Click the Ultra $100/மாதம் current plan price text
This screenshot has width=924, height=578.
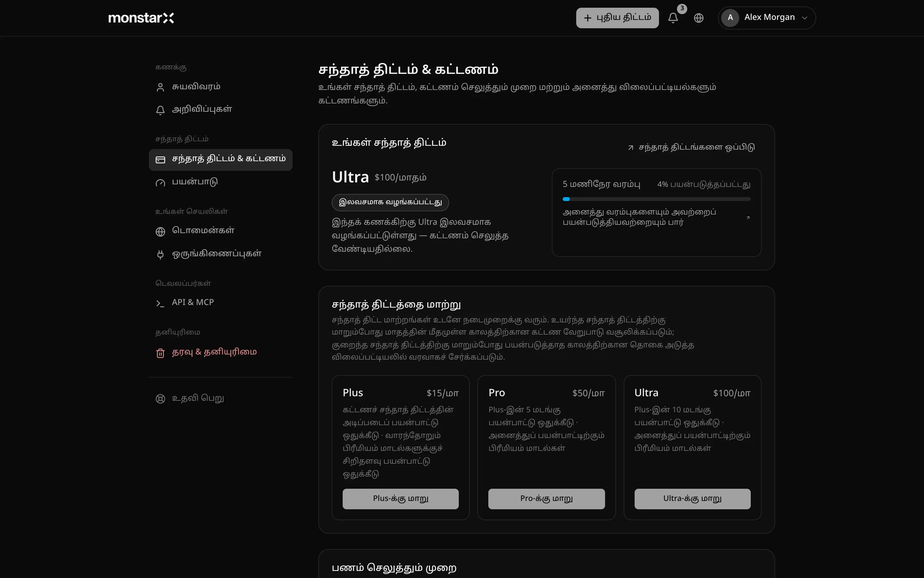(x=400, y=177)
